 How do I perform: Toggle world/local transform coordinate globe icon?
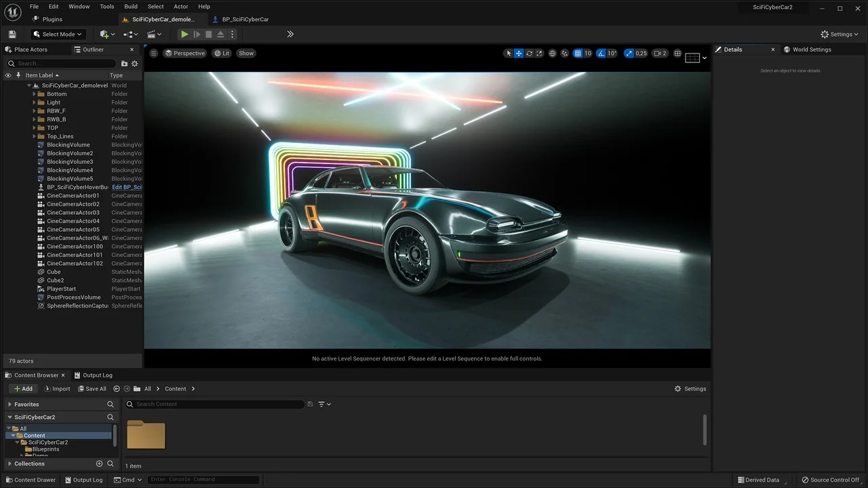pos(553,53)
